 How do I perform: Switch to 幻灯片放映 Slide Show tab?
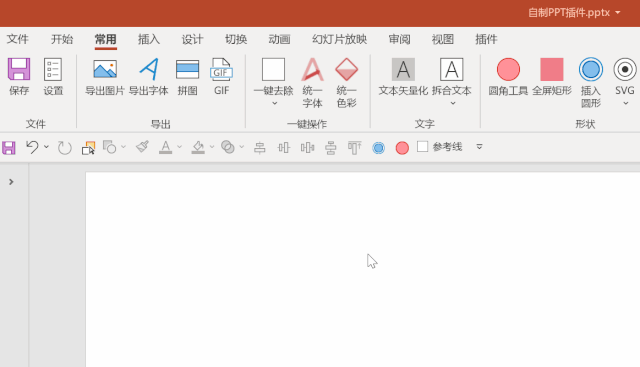[339, 39]
